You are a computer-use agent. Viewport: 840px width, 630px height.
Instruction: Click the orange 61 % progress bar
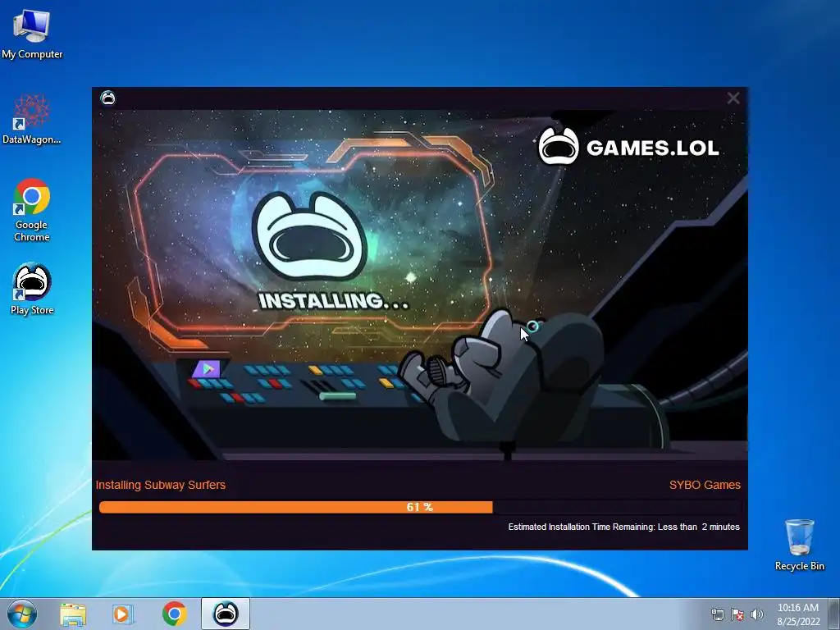420,507
